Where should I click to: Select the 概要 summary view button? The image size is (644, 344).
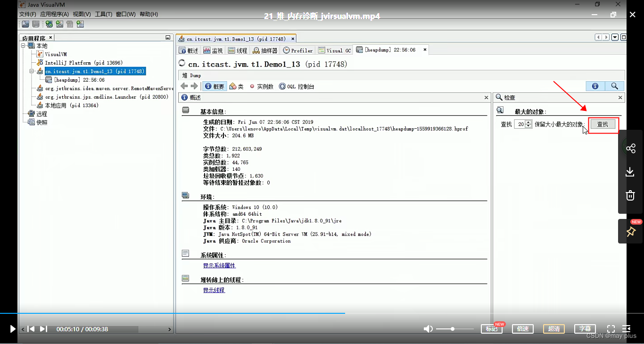tap(215, 86)
